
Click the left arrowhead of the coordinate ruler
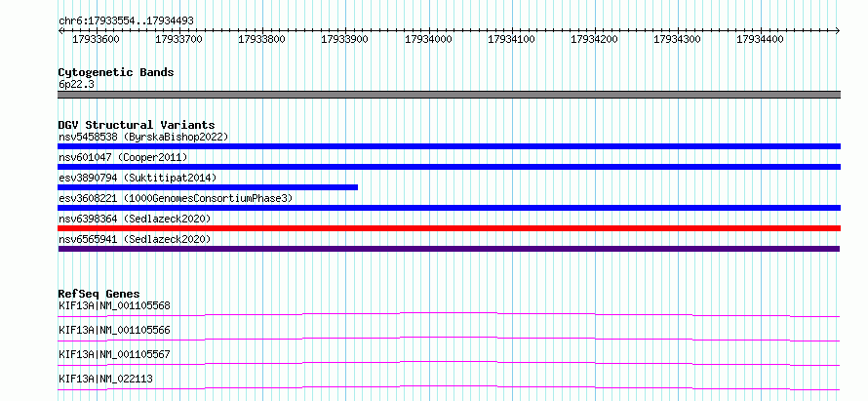(x=60, y=31)
